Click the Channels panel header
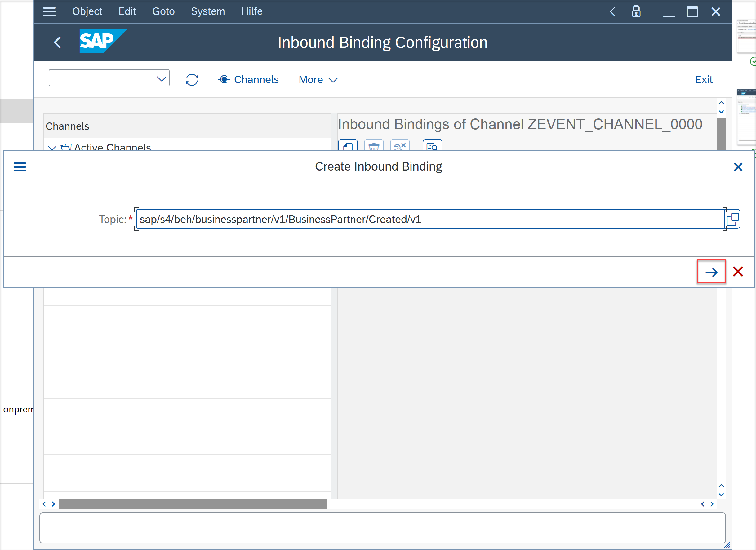 pyautogui.click(x=187, y=126)
